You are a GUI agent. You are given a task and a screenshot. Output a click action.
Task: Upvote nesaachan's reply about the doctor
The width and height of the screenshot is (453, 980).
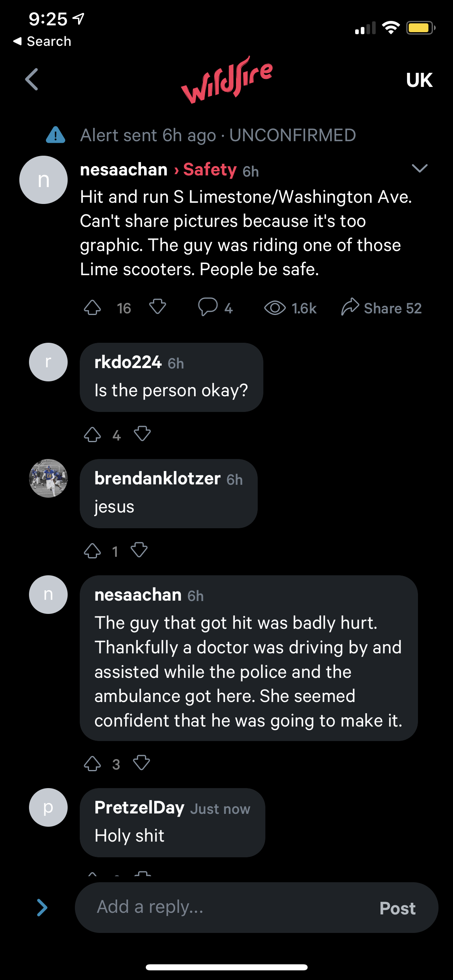pos(92,764)
